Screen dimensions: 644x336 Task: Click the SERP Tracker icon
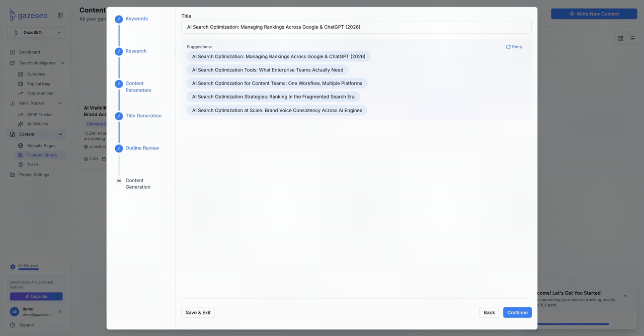tap(21, 115)
